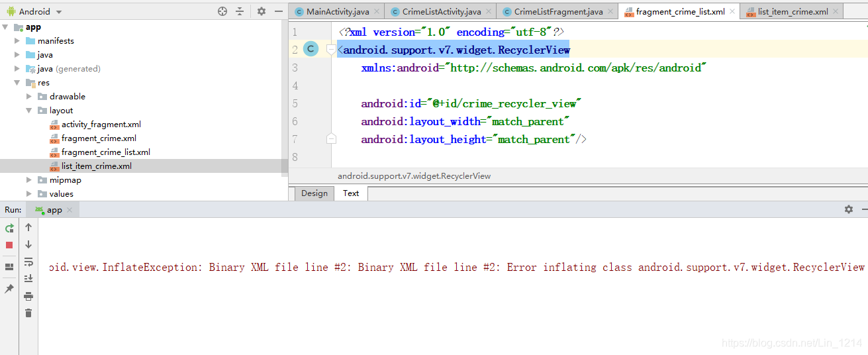868x355 pixels.
Task: Collapse the app module node
Action: 5,26
